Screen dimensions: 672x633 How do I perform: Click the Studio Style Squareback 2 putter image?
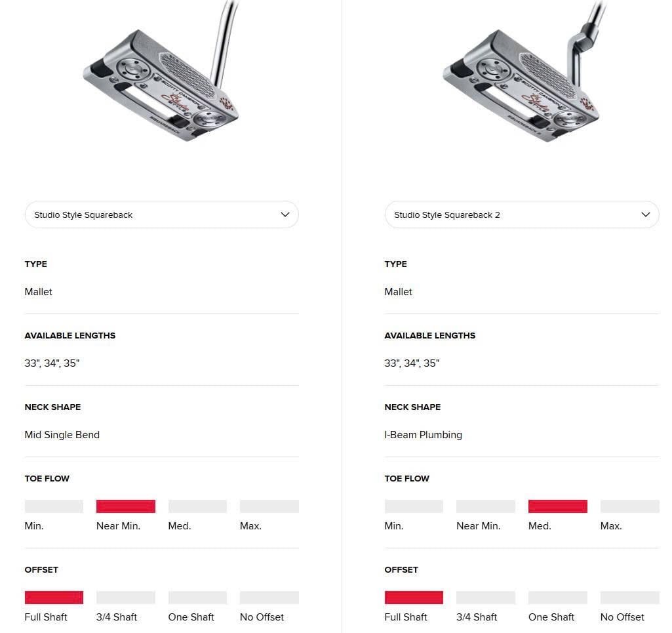523,82
